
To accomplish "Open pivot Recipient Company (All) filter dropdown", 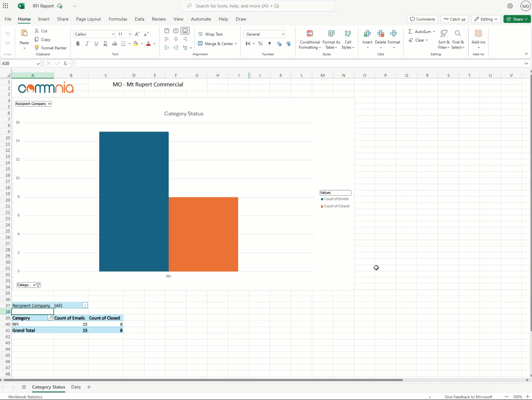I will tap(85, 305).
